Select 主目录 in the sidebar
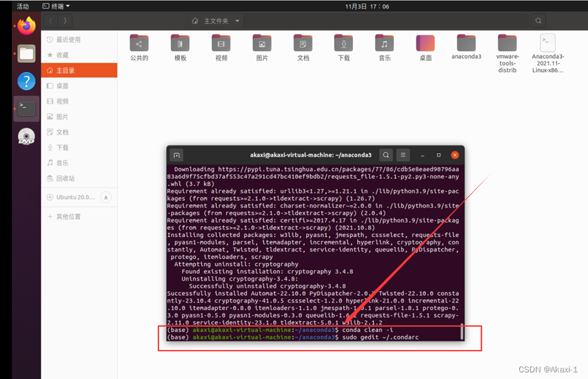Screen dimensions: 588x379 point(79,71)
